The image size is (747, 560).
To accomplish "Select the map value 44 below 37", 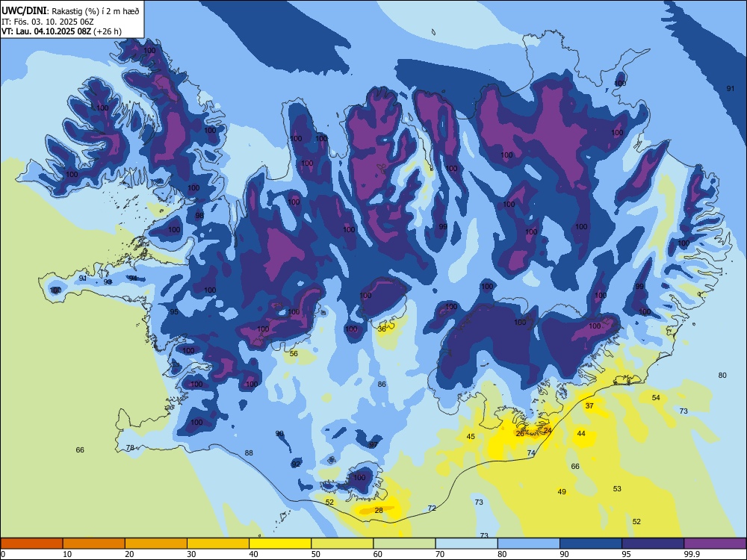I will pyautogui.click(x=581, y=433).
